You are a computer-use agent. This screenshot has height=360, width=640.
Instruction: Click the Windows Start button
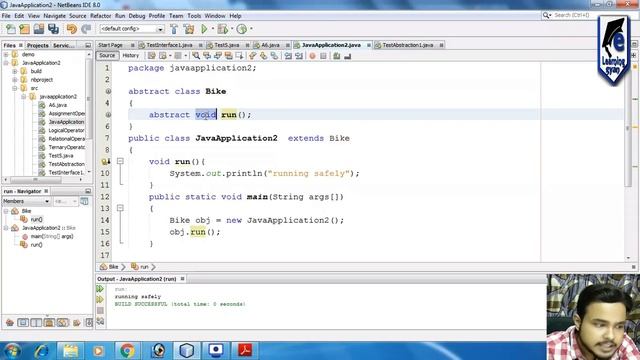pyautogui.click(x=12, y=351)
